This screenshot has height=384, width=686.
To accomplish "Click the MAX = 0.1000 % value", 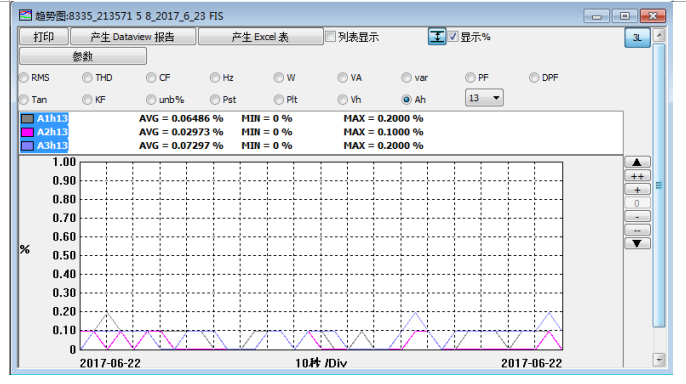I will click(383, 132).
